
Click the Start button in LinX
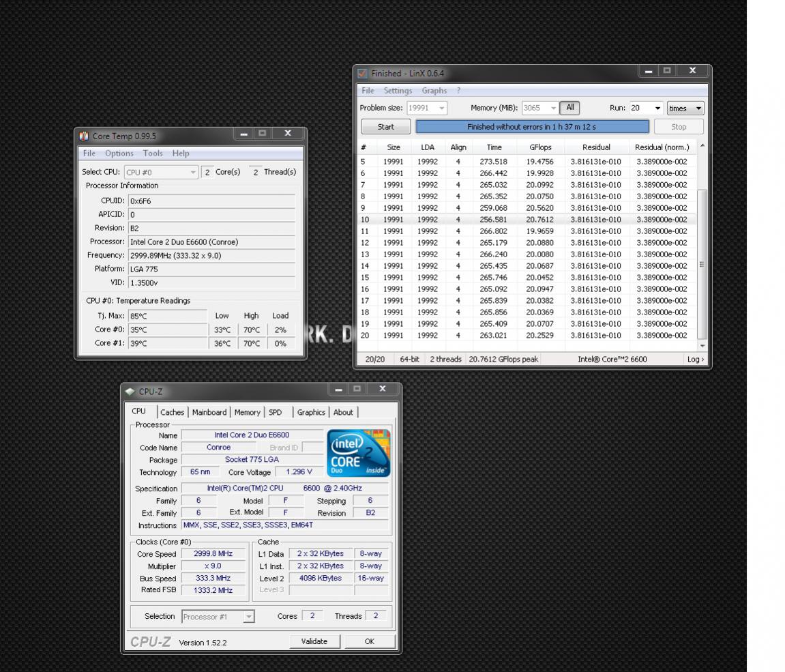[385, 127]
